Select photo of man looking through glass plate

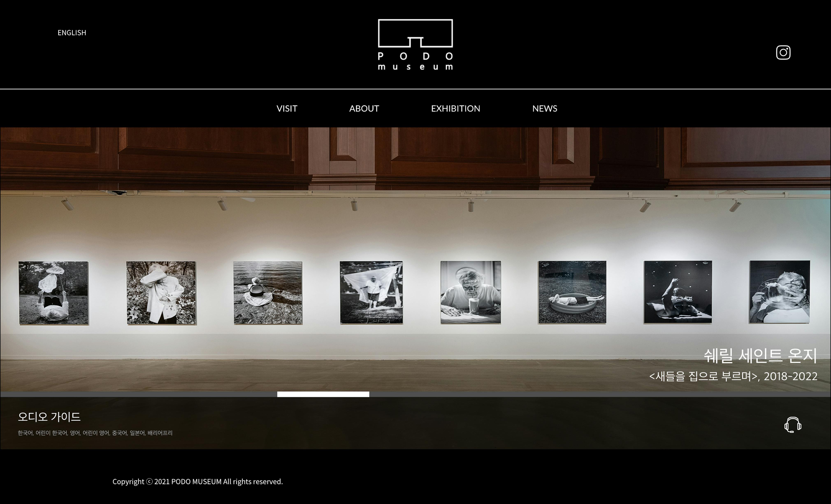(779, 292)
